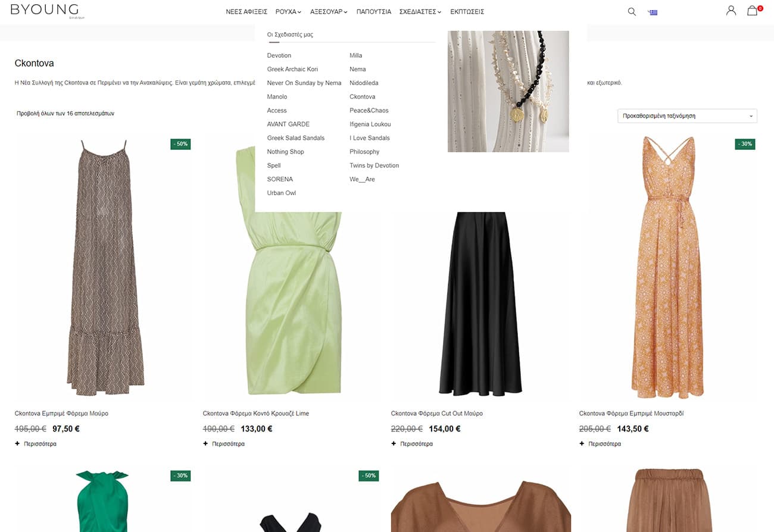The image size is (774, 532).
Task: Select Never On Sunday by Nema
Action: point(304,83)
